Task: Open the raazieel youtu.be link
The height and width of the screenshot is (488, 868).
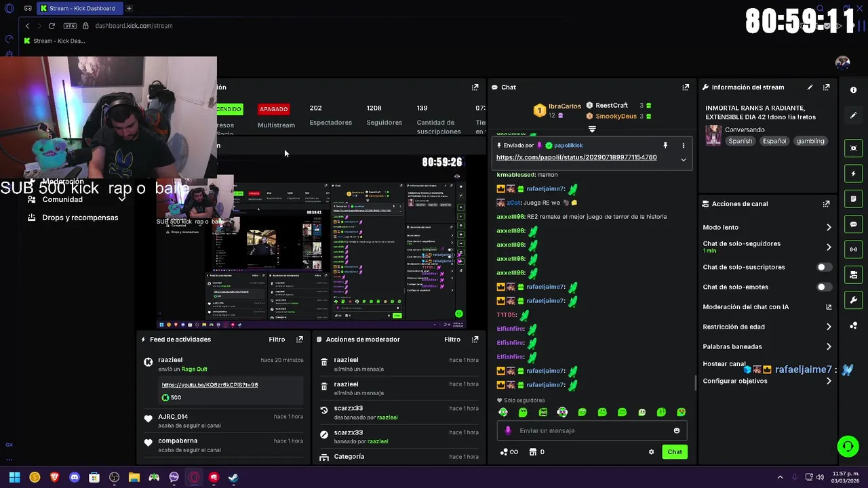Action: click(x=210, y=385)
